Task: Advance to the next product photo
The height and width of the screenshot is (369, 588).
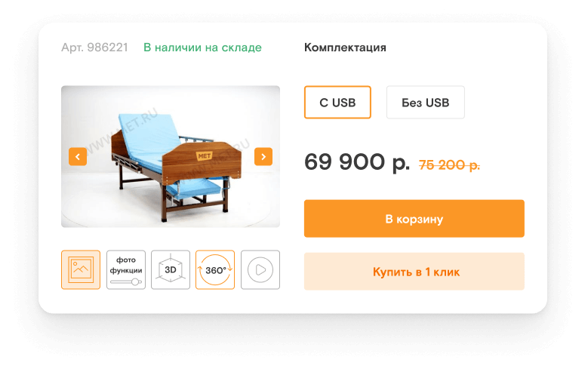Action: click(x=263, y=157)
